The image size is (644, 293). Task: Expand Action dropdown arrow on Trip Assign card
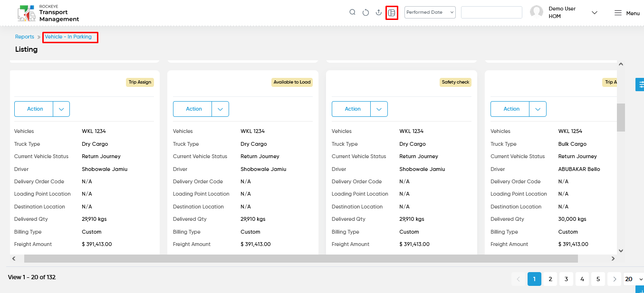point(61,109)
